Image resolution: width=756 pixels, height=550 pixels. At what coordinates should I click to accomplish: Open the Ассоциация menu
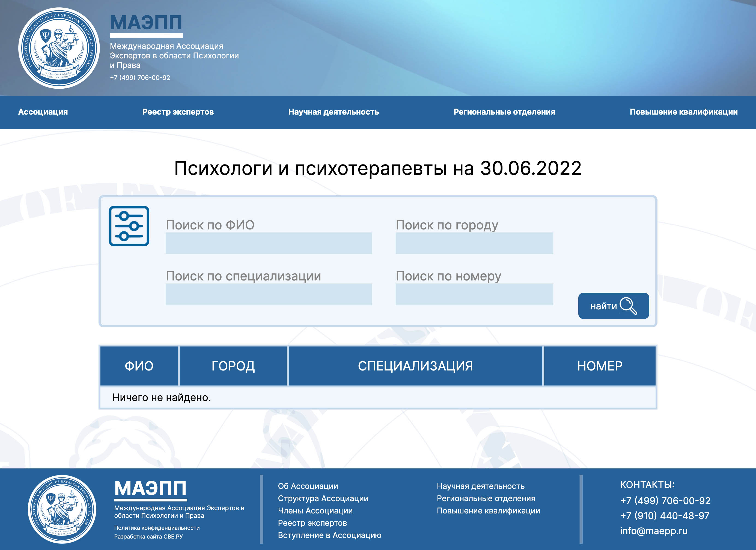pyautogui.click(x=43, y=112)
